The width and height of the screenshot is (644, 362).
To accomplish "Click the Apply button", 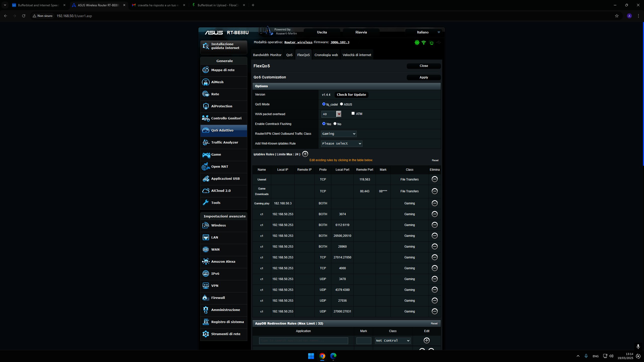I will [424, 77].
